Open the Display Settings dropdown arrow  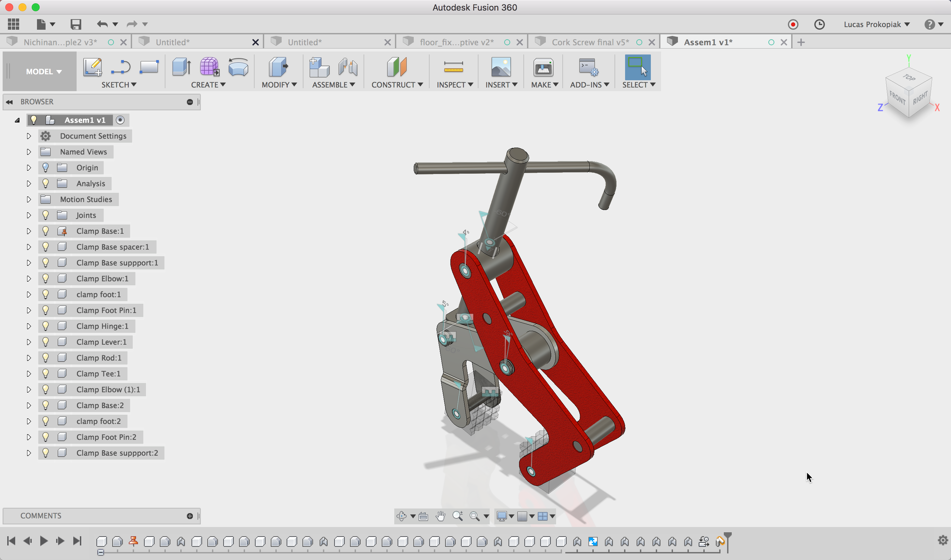coord(511,516)
